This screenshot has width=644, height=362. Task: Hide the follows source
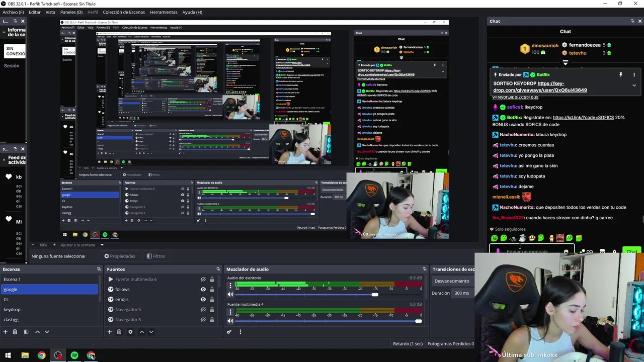203,290
